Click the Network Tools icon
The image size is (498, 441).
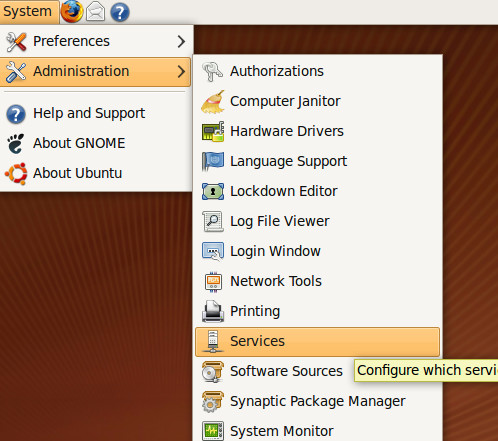coord(213,282)
